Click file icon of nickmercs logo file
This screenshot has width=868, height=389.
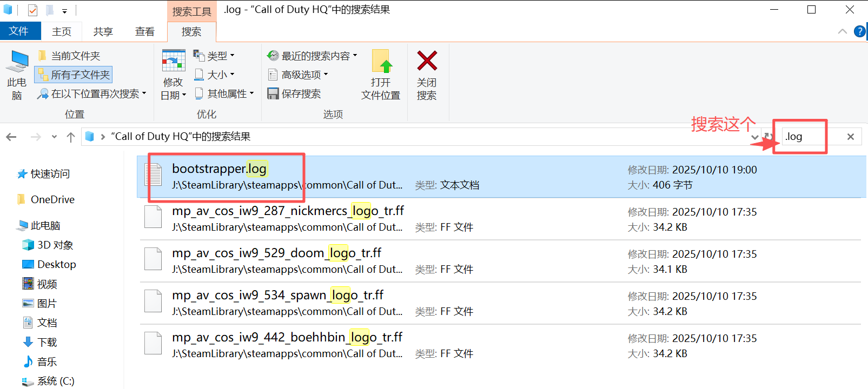pos(153,217)
